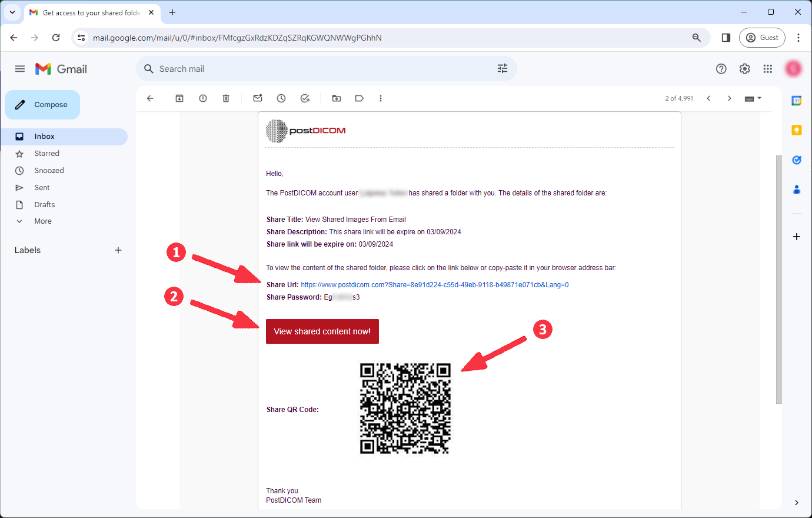Open Gmail settings gear
The height and width of the screenshot is (518, 812).
(744, 68)
